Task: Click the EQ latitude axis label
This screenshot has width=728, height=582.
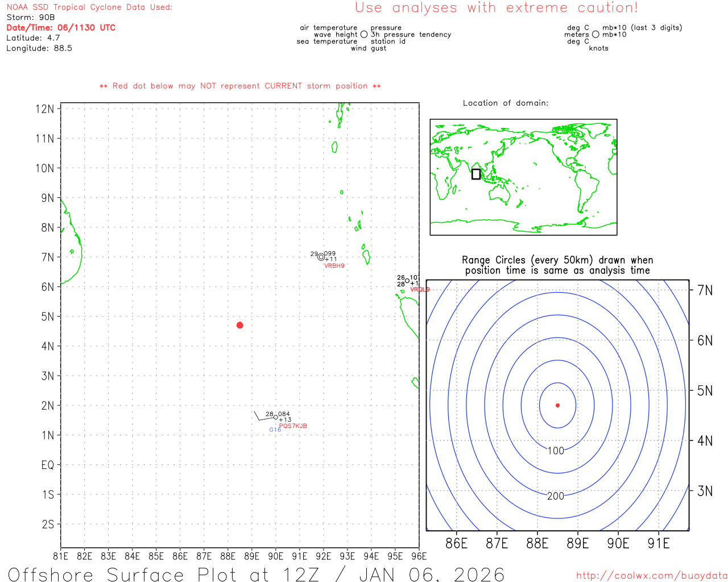Action: click(48, 465)
